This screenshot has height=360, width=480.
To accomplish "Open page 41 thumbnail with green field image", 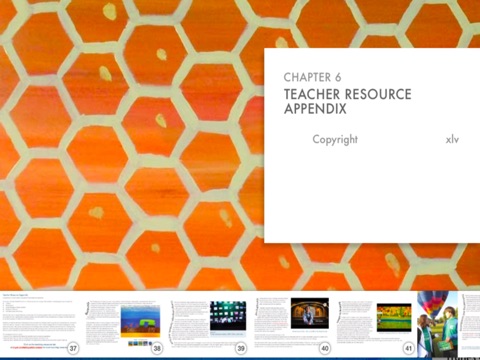I will (x=376, y=324).
